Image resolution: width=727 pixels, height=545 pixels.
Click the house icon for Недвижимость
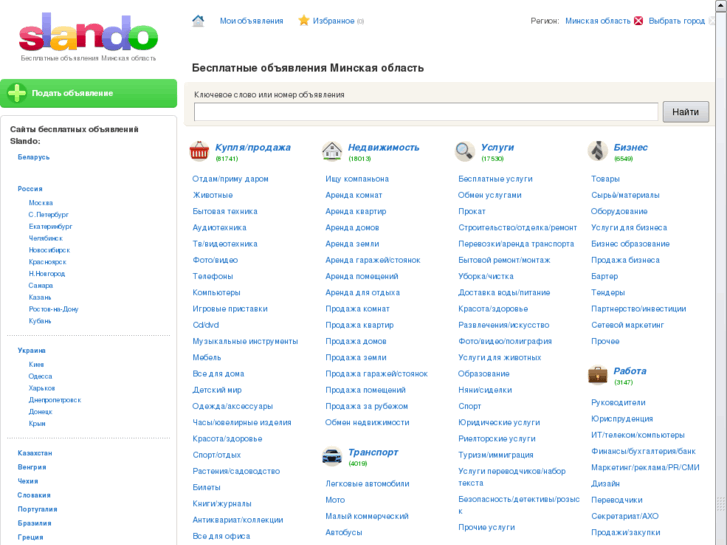coord(332,151)
